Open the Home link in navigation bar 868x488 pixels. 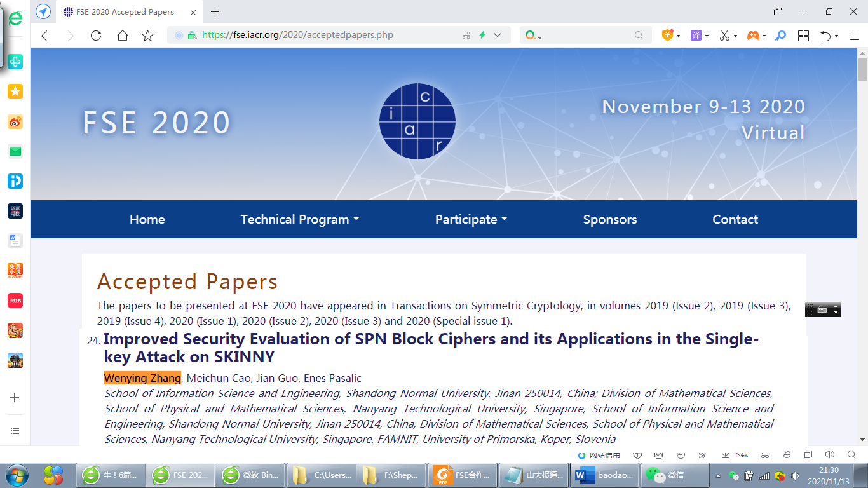coord(147,219)
